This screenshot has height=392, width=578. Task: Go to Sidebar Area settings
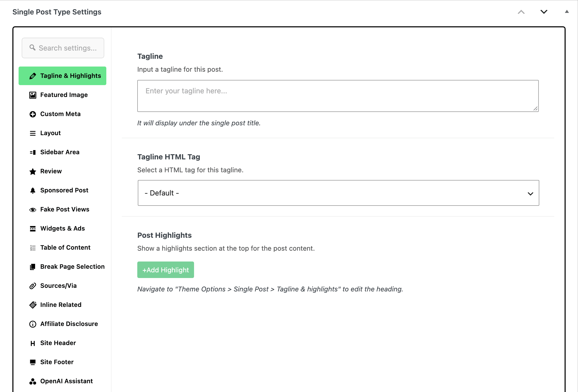tap(62, 152)
